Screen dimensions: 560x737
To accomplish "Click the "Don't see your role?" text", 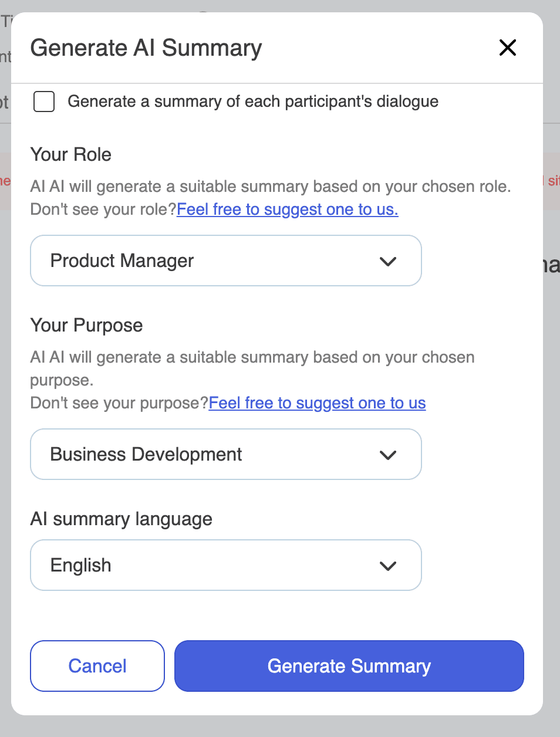I will [103, 209].
